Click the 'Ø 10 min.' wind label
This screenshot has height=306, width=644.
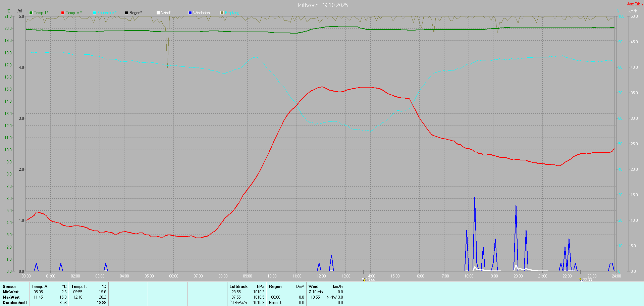pos(316,292)
